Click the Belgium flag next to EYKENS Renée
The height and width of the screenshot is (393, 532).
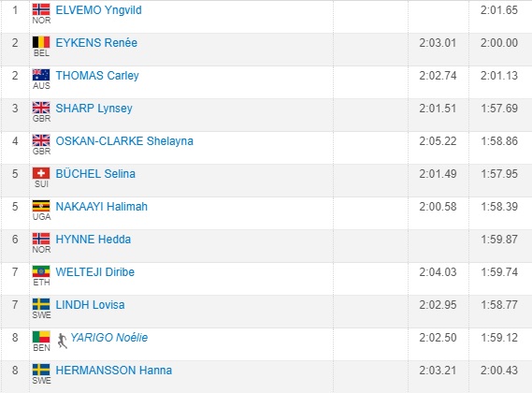(41, 42)
